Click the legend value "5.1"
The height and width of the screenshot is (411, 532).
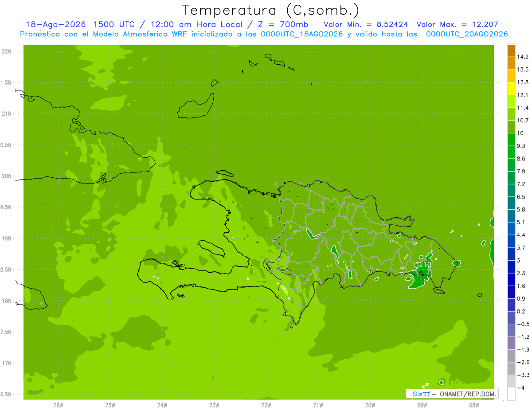tap(521, 222)
